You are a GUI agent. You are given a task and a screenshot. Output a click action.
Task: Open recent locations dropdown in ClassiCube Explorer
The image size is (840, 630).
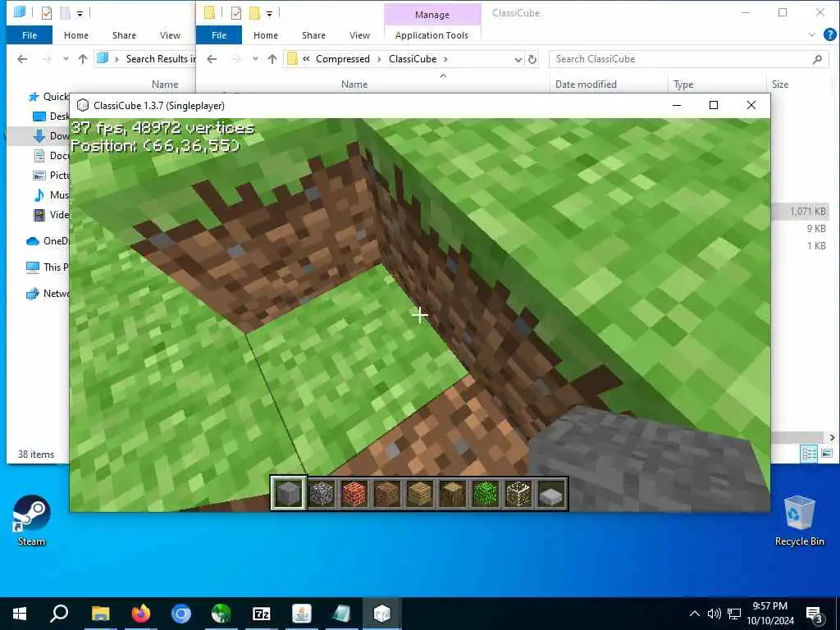pyautogui.click(x=256, y=59)
